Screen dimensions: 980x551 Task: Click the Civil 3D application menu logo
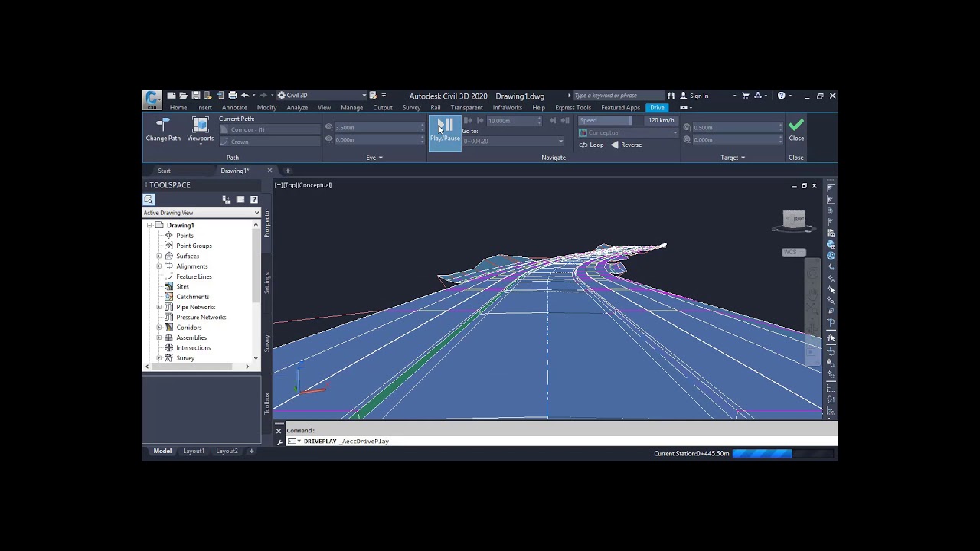152,99
